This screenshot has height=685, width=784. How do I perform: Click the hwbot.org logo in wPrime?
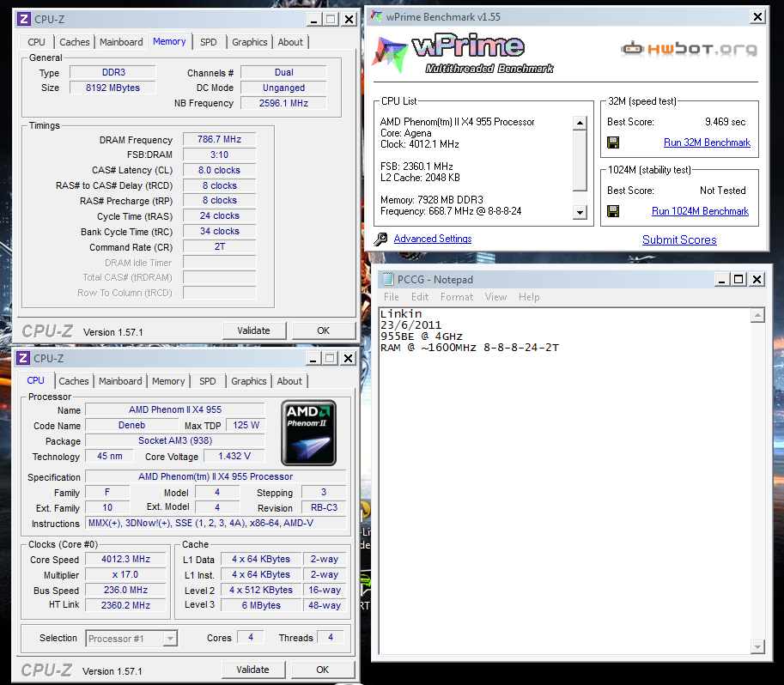[689, 49]
